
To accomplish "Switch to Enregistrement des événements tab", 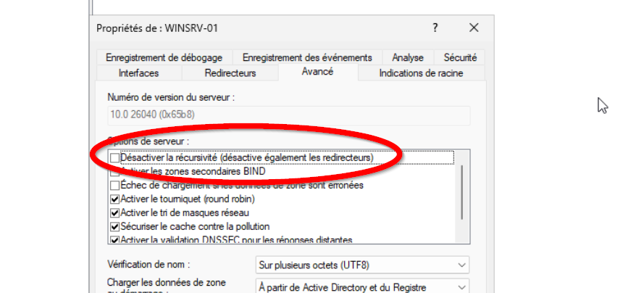I will [307, 57].
